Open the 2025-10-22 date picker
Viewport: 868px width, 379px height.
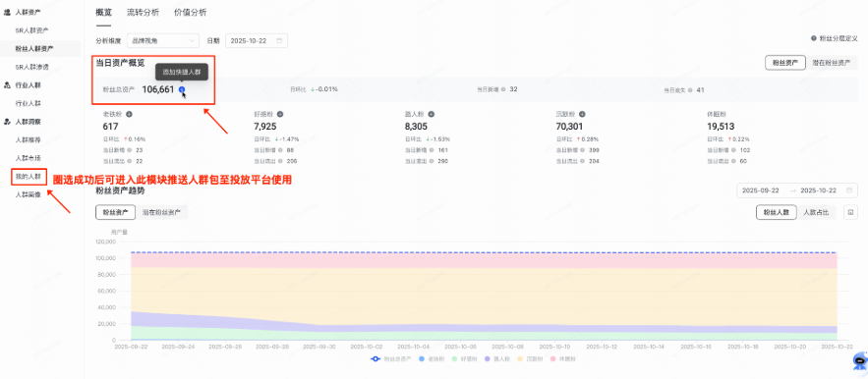257,40
